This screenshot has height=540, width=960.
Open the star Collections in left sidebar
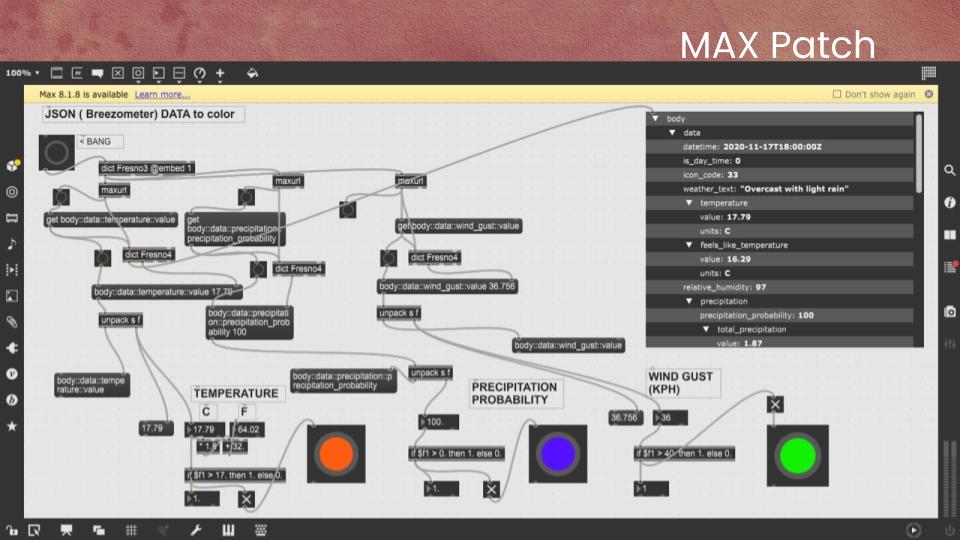coord(12,426)
